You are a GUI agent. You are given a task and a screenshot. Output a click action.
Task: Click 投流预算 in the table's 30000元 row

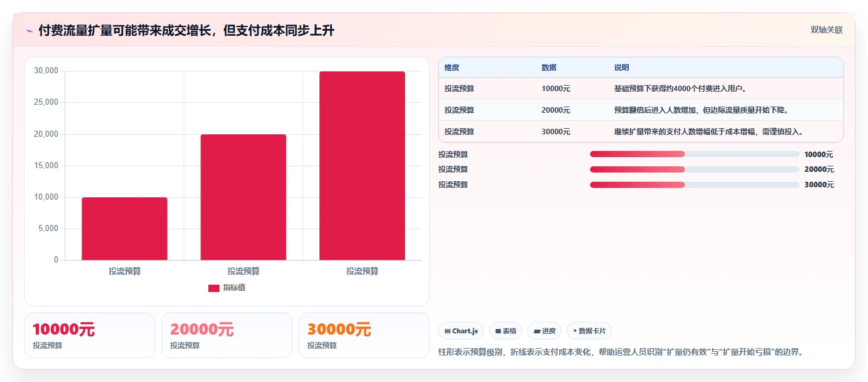tap(459, 132)
